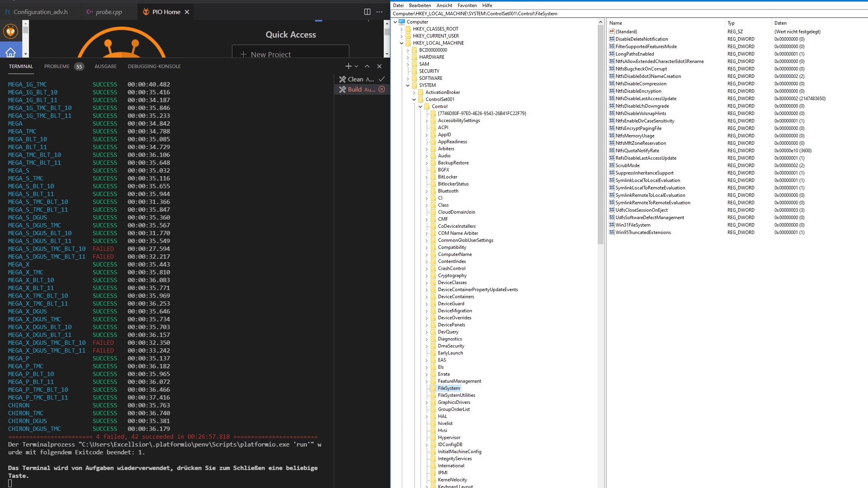868x488 pixels.
Task: Close the terminal panel
Action: (379, 66)
